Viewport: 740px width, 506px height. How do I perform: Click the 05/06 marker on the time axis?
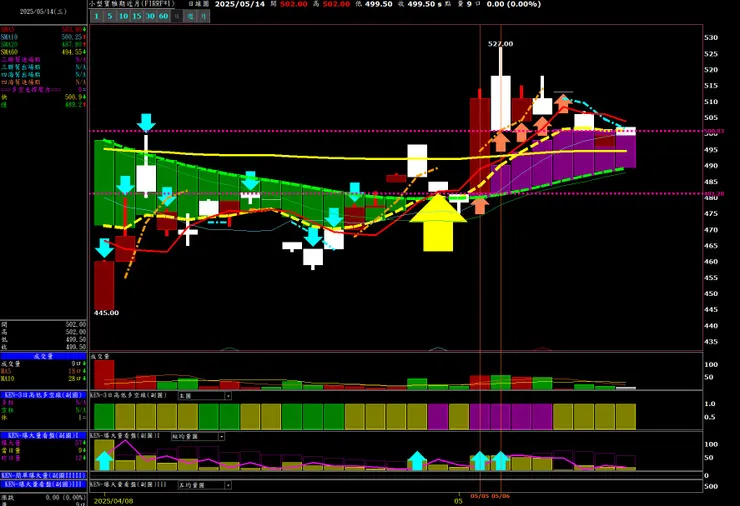(x=501, y=496)
